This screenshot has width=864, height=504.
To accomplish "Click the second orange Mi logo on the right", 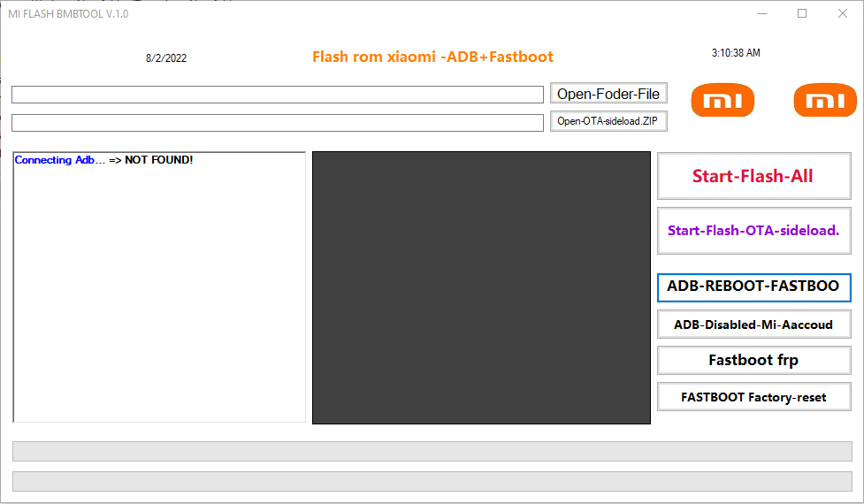I will point(825,100).
